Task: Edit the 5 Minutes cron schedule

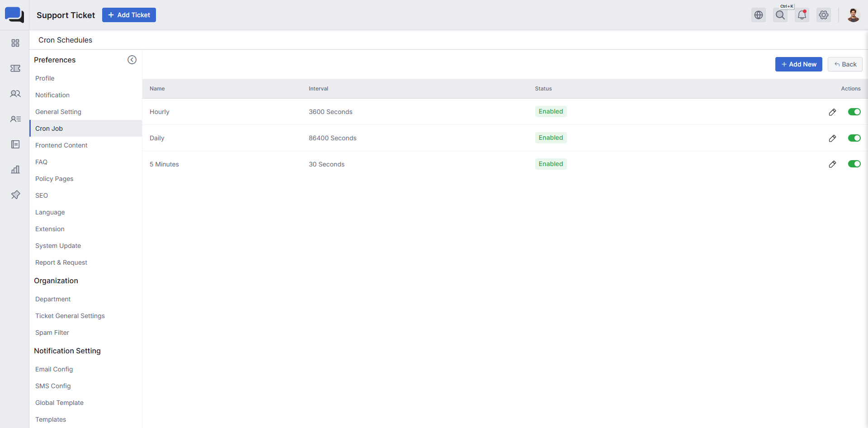Action: [x=832, y=164]
